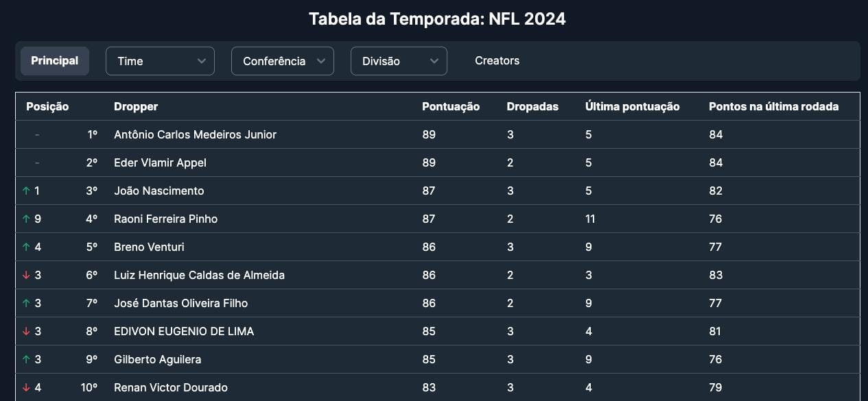This screenshot has height=401, width=868.
Task: Click the Dropadas column header
Action: (532, 107)
